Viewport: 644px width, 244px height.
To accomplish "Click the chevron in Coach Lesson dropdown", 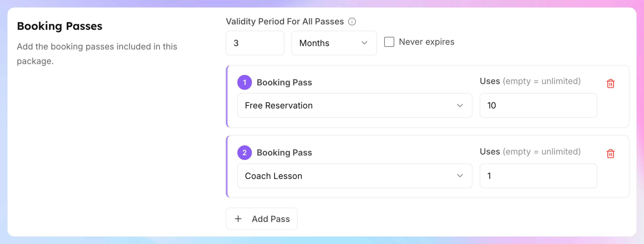I will point(460,176).
